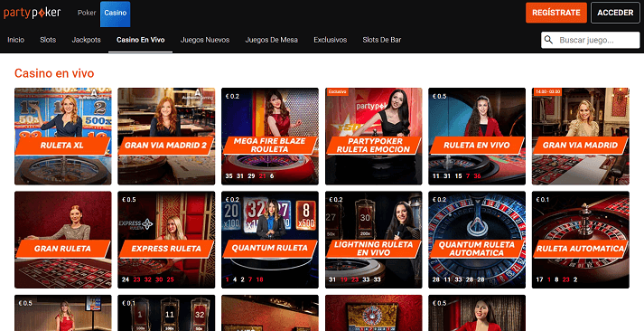Launch Quantum Ruleta Automatica game
Screen dimensions: 644x331
tap(477, 240)
